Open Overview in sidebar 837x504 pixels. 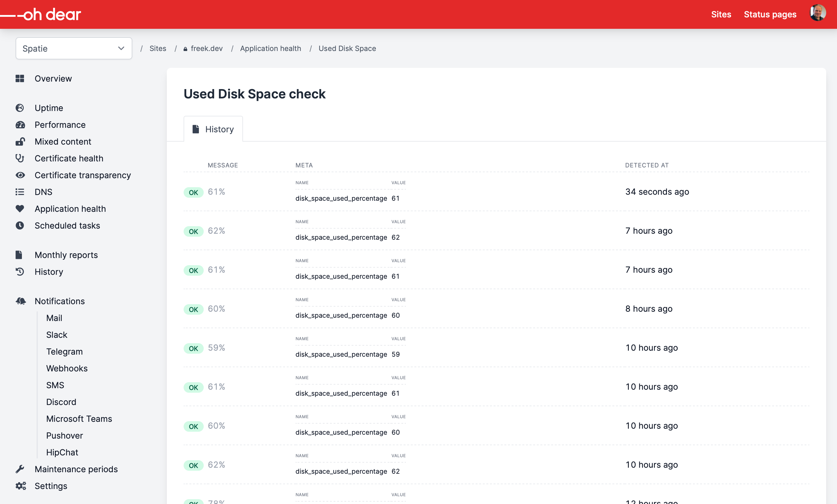tap(53, 79)
